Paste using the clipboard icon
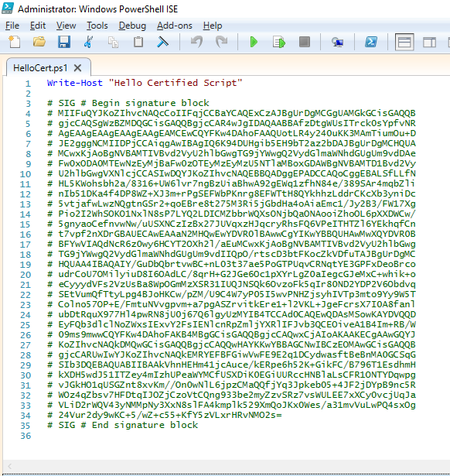Screen dimensions: 450x476 (x=138, y=42)
